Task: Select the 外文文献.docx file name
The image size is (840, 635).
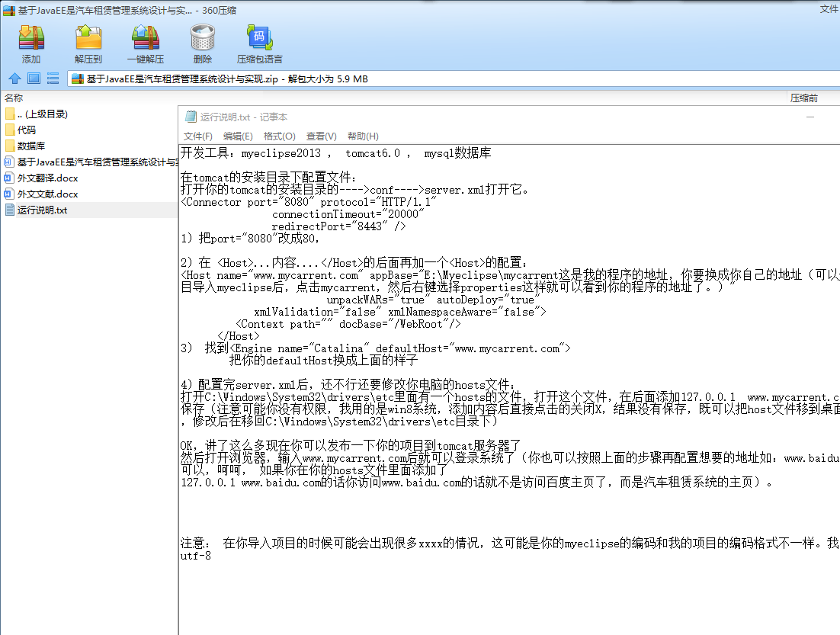Action: click(x=48, y=194)
